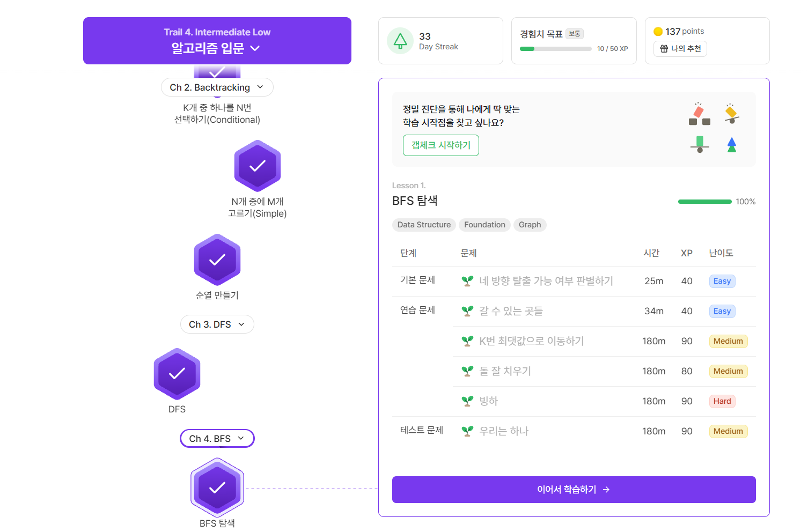Expand the Ch 3. DFS chapter dropdown
The image size is (808, 532).
(x=217, y=324)
